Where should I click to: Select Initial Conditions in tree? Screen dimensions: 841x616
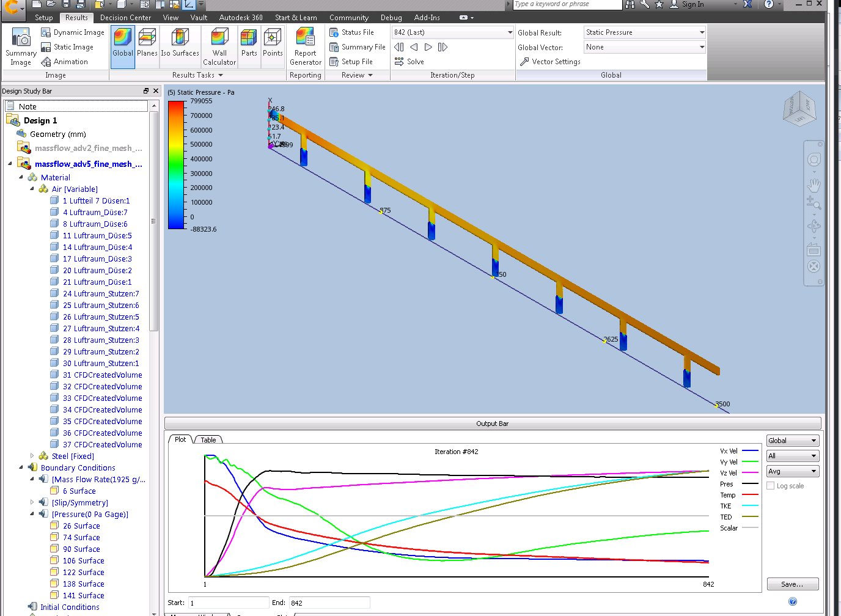point(70,607)
